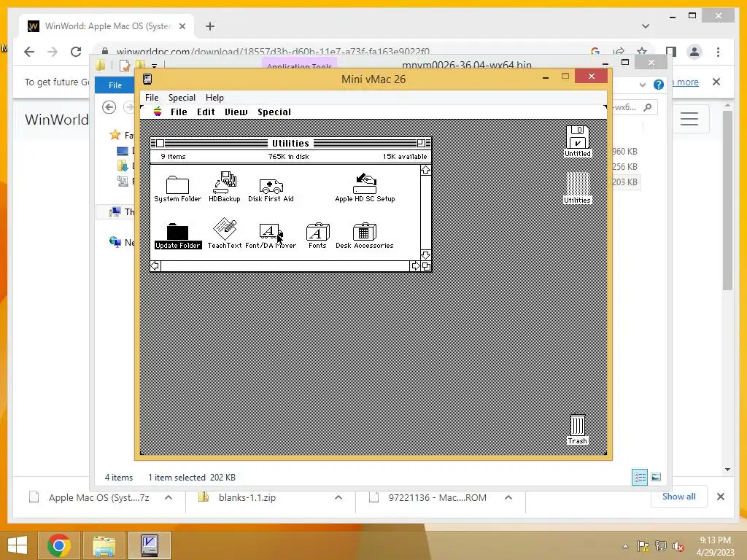This screenshot has width=747, height=560.
Task: Open Mini vMac Help menu
Action: pos(214,97)
